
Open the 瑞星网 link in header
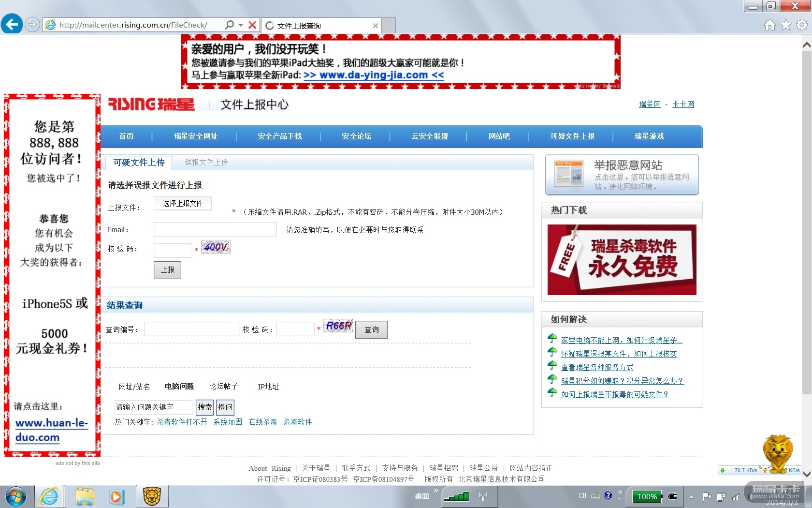pyautogui.click(x=650, y=105)
